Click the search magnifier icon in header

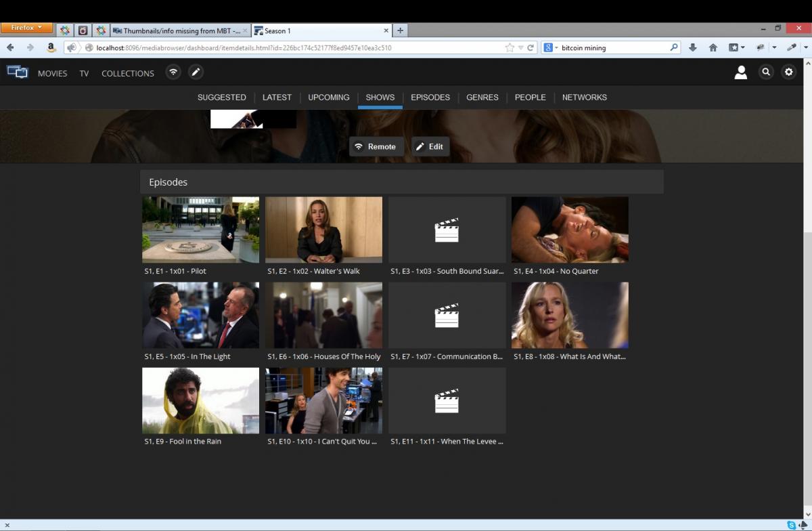click(x=766, y=72)
